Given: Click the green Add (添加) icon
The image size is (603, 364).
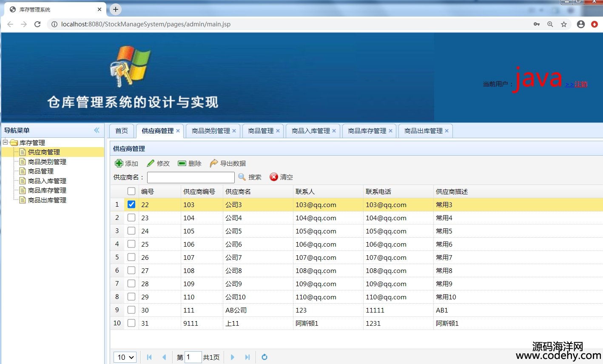Looking at the screenshot, I should coord(119,163).
